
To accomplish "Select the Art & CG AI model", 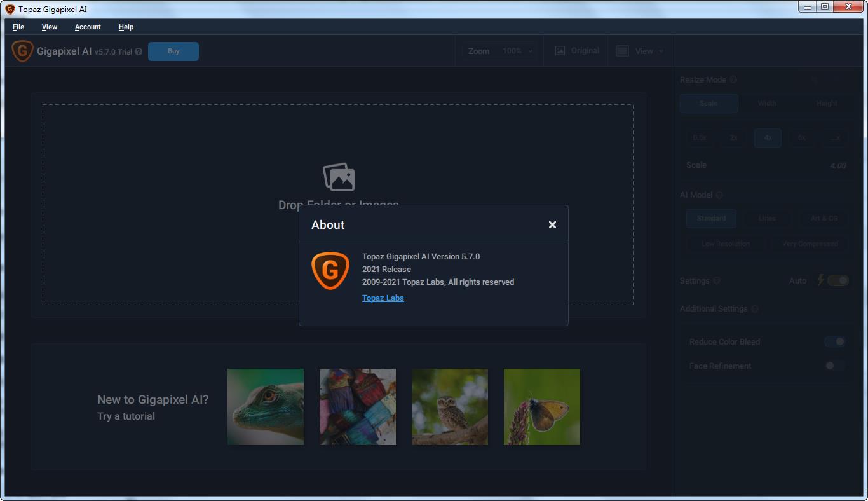I will point(824,218).
